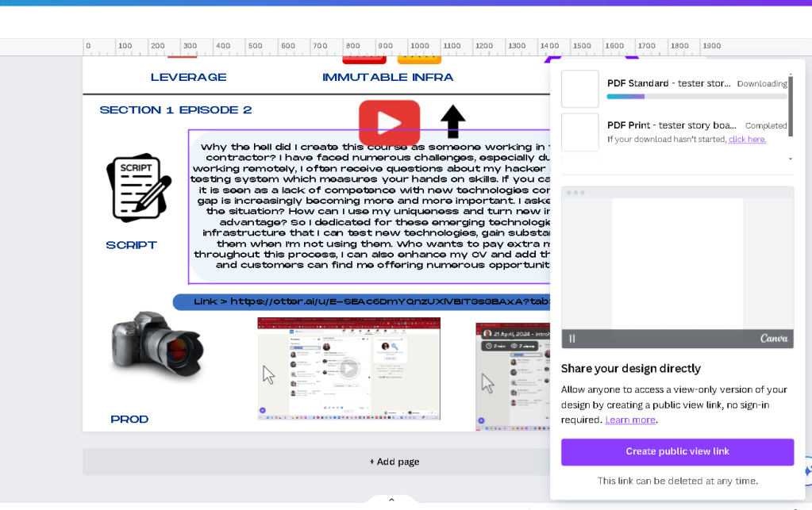Click the Completed status label

(x=766, y=125)
